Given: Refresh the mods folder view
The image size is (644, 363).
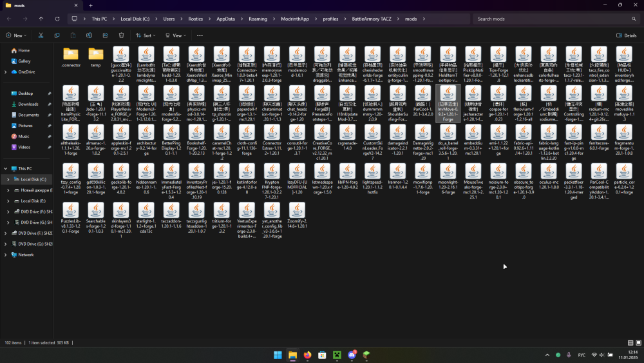Looking at the screenshot, I should click(57, 19).
